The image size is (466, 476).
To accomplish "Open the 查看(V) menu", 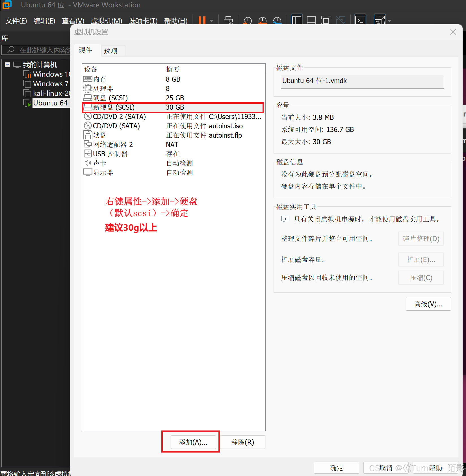I will [x=73, y=21].
